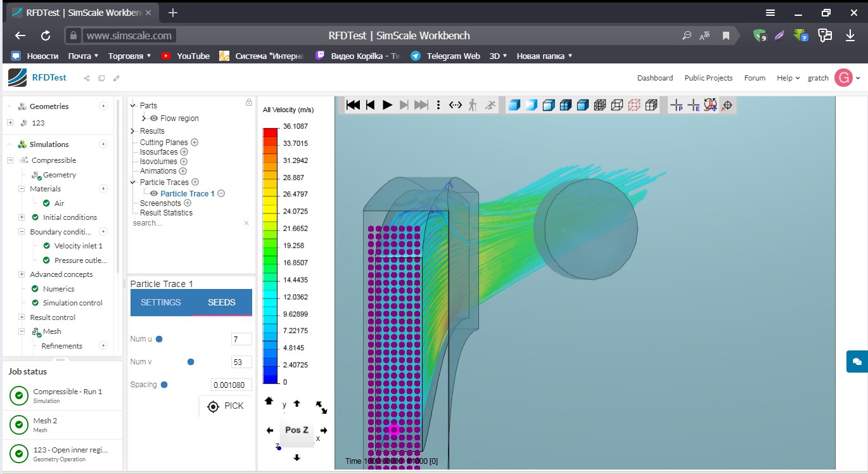This screenshot has height=474, width=868.
Task: Open the Dashboard page
Action: coord(655,78)
